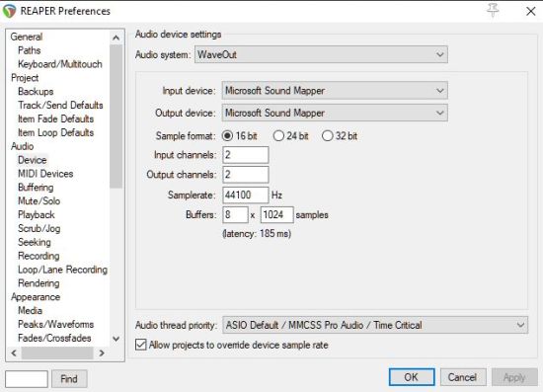Click the tree vertical scrollbar thumb
Image resolution: width=543 pixels, height=392 pixels.
pos(116,116)
